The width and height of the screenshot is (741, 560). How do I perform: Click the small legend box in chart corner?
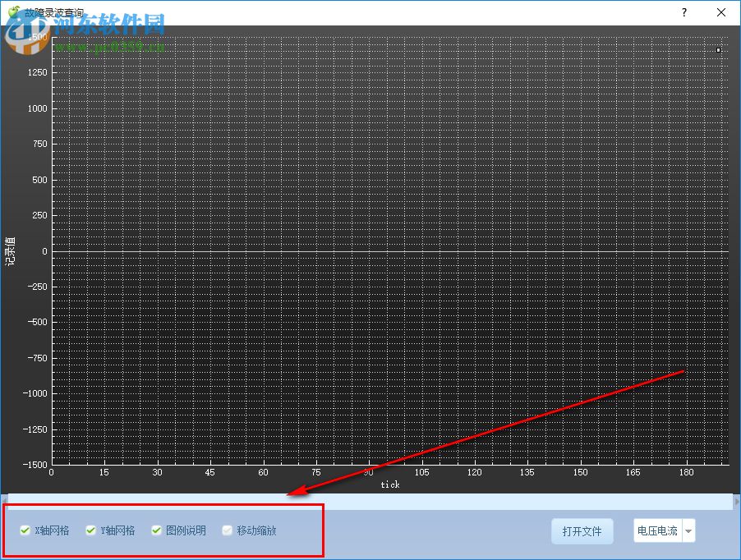[718, 49]
